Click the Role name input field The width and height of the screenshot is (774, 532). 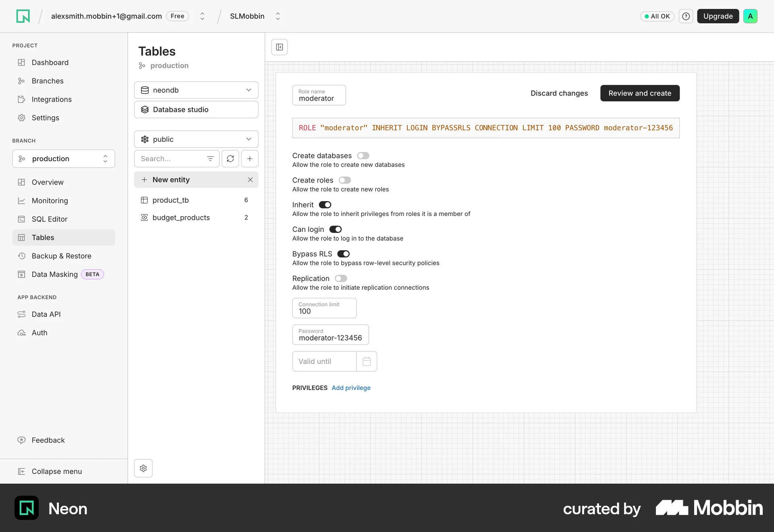tap(319, 95)
